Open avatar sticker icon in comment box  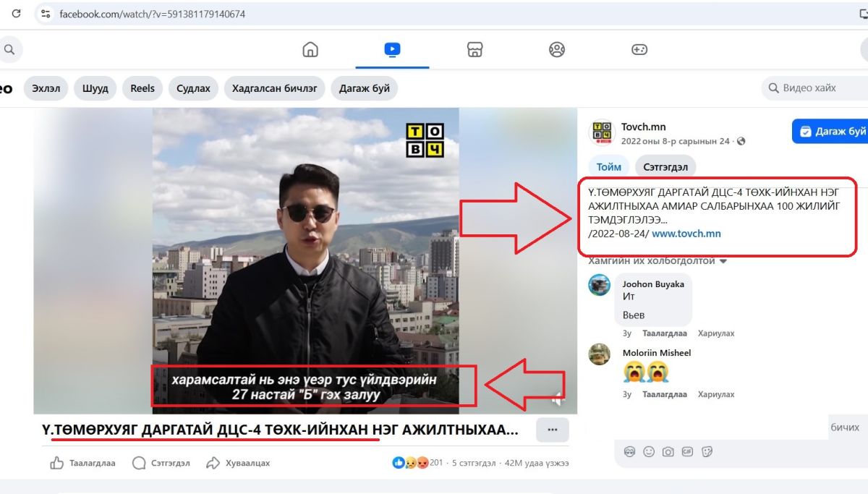[x=629, y=451]
